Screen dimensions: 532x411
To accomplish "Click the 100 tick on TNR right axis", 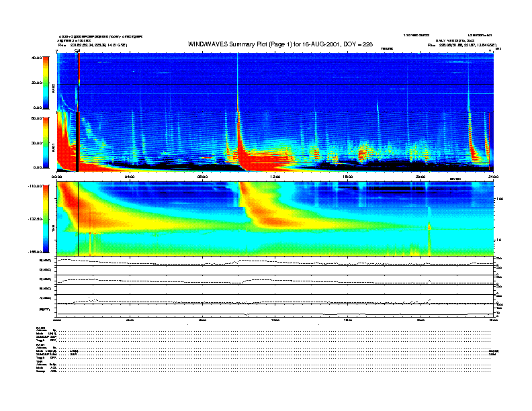I will [x=499, y=199].
